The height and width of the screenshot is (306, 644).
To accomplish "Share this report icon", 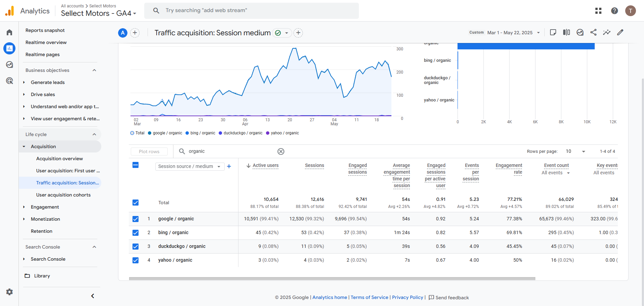I will tap(593, 33).
